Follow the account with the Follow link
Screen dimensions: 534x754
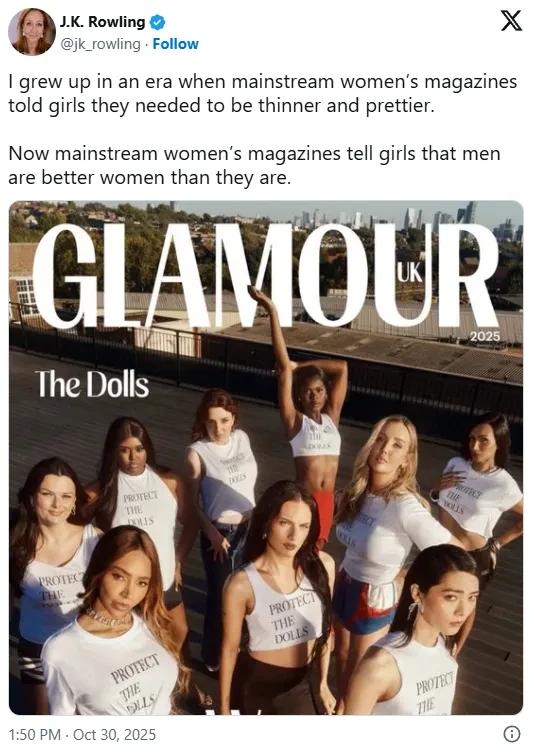(x=175, y=44)
